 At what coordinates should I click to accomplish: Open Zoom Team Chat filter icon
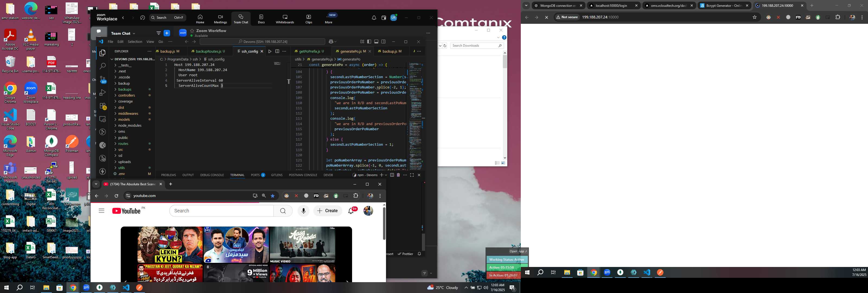[x=159, y=33]
